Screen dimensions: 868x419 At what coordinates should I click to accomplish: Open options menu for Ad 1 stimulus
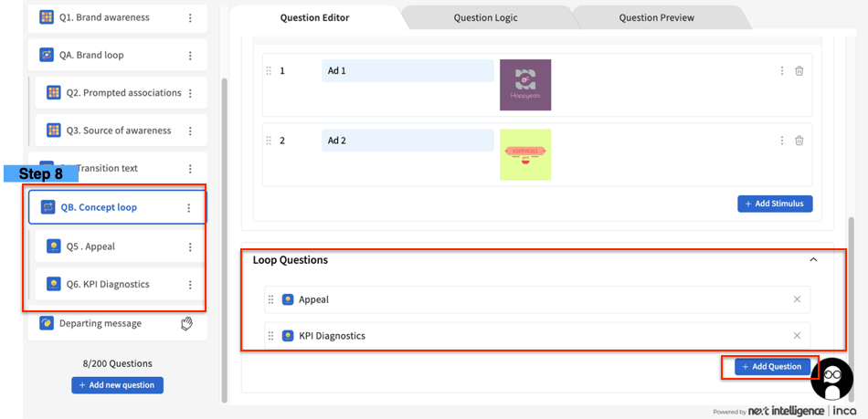click(x=782, y=71)
